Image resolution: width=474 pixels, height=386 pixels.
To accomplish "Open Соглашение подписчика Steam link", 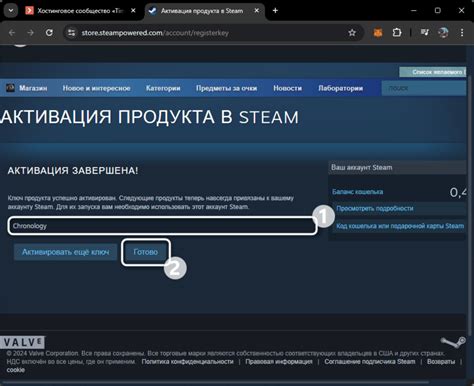I will point(370,362).
